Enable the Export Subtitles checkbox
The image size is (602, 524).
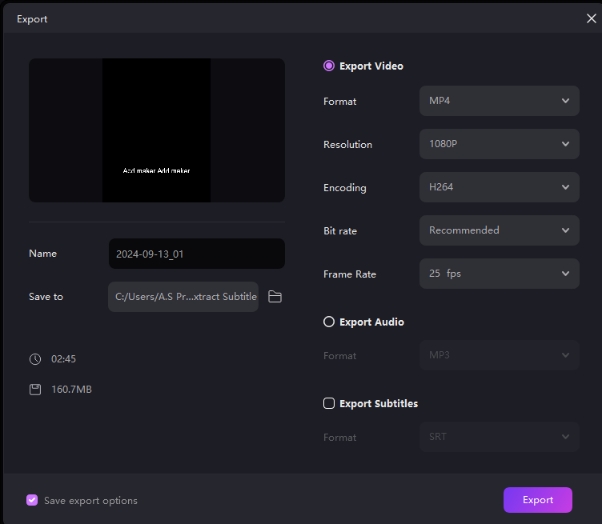[x=329, y=403]
